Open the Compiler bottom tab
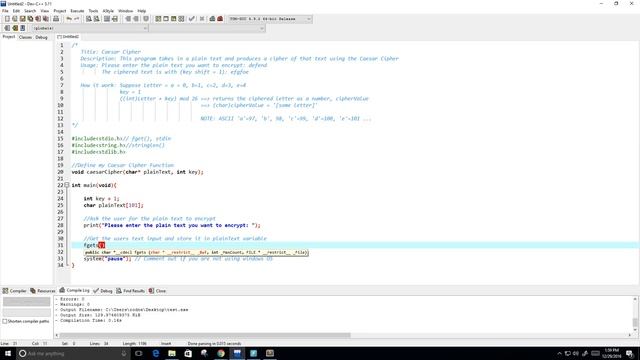640x360 pixels. coord(14,291)
